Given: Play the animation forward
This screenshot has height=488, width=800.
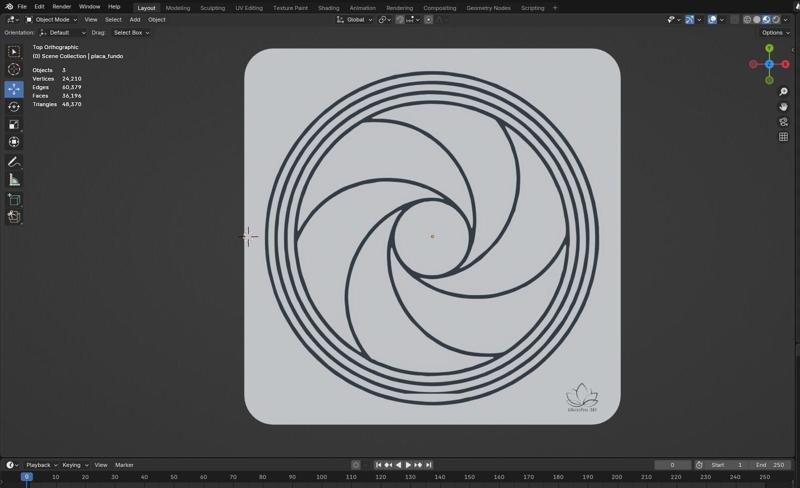Looking at the screenshot, I should tap(408, 465).
